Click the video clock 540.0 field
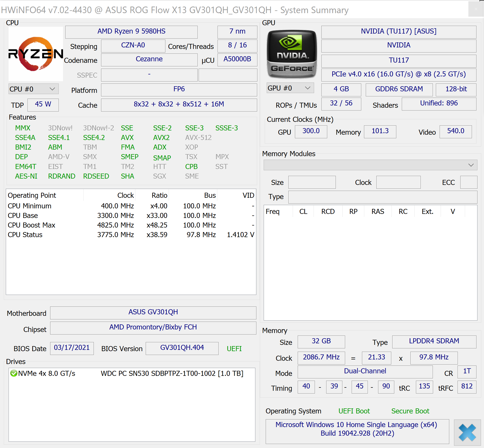Viewport: 484px width, 448px height. [x=456, y=132]
